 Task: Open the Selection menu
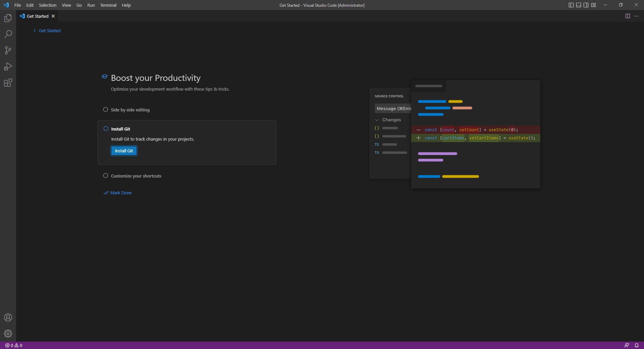pos(48,5)
